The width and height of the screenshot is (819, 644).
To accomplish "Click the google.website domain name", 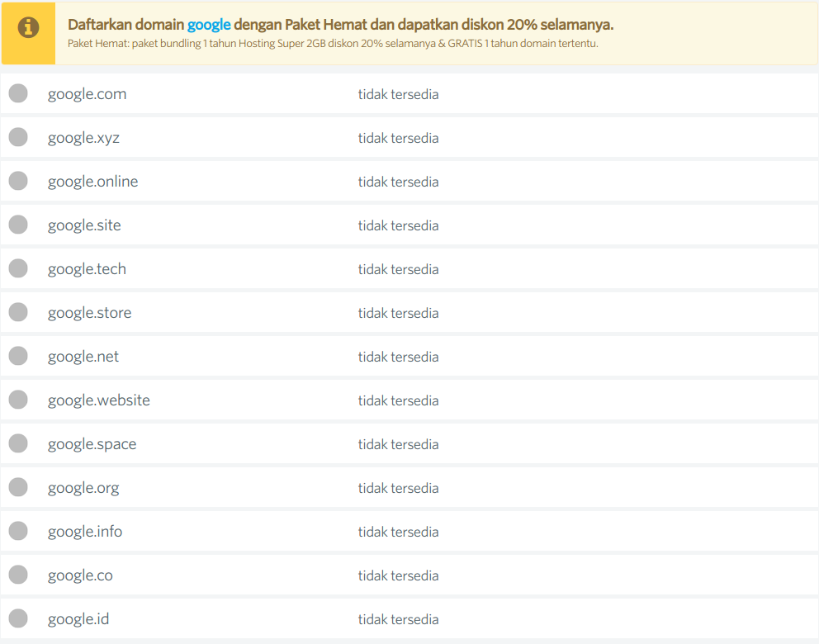I will [99, 400].
